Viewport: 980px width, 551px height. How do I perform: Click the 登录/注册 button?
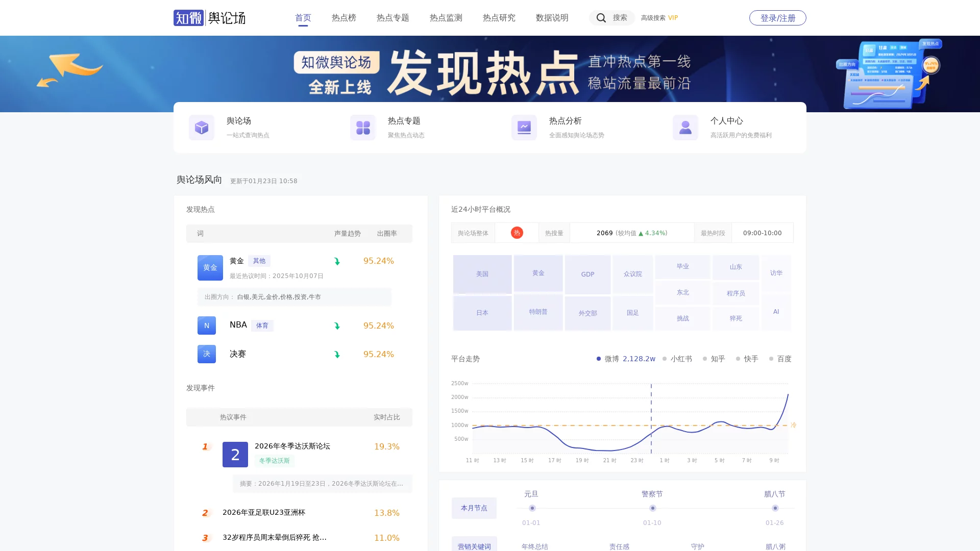(x=777, y=17)
